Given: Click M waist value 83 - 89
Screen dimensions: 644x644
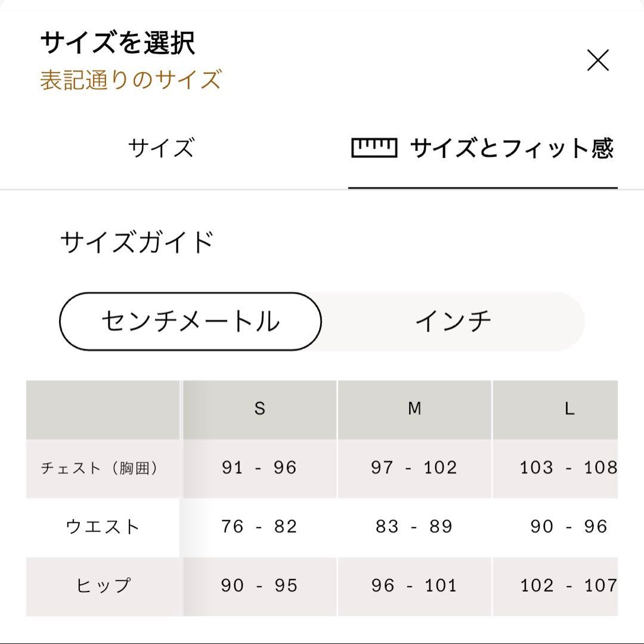Looking at the screenshot, I should 414,527.
